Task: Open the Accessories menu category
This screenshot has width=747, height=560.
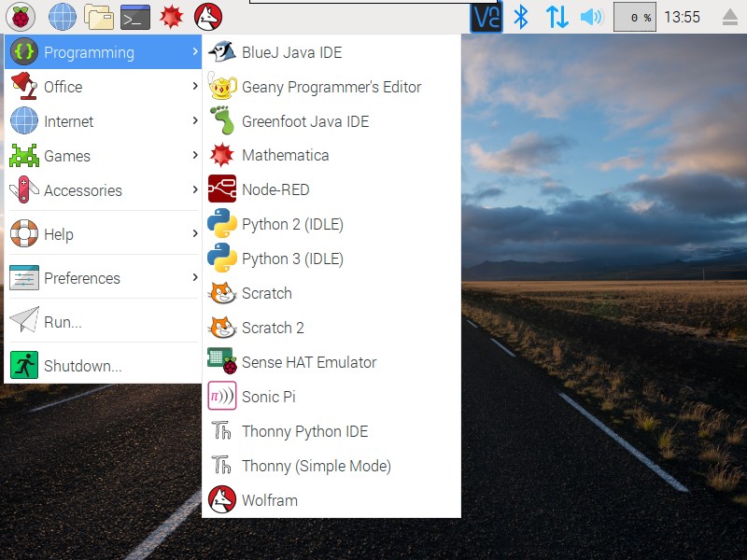Action: pyautogui.click(x=103, y=190)
